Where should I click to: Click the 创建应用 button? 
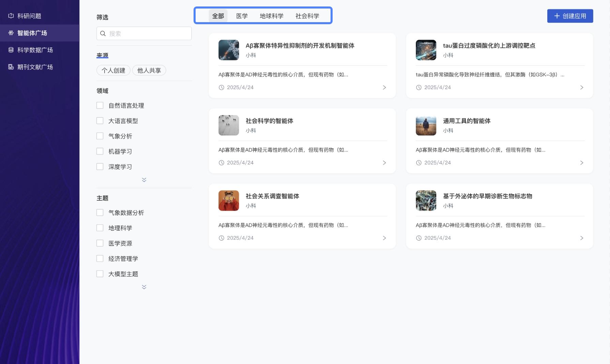tap(570, 16)
